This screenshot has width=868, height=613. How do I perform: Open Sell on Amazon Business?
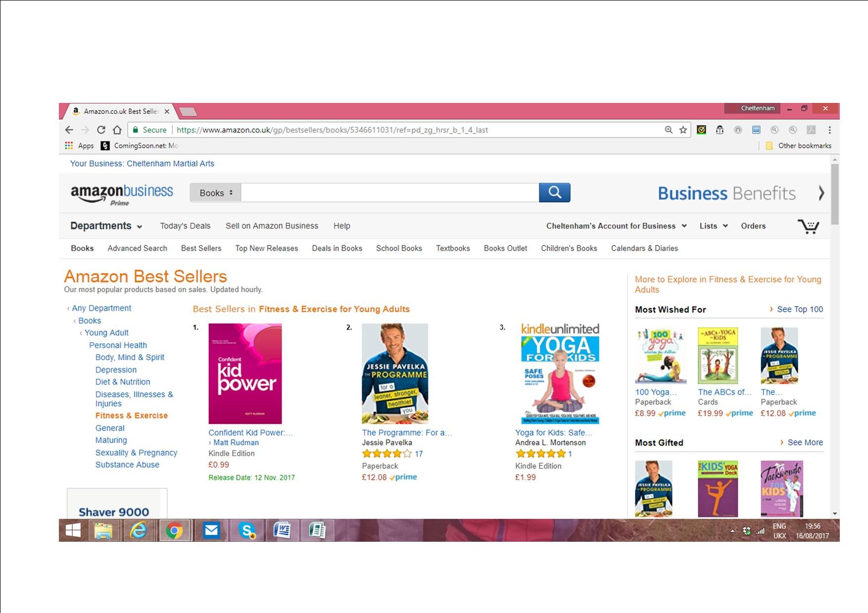(x=272, y=226)
